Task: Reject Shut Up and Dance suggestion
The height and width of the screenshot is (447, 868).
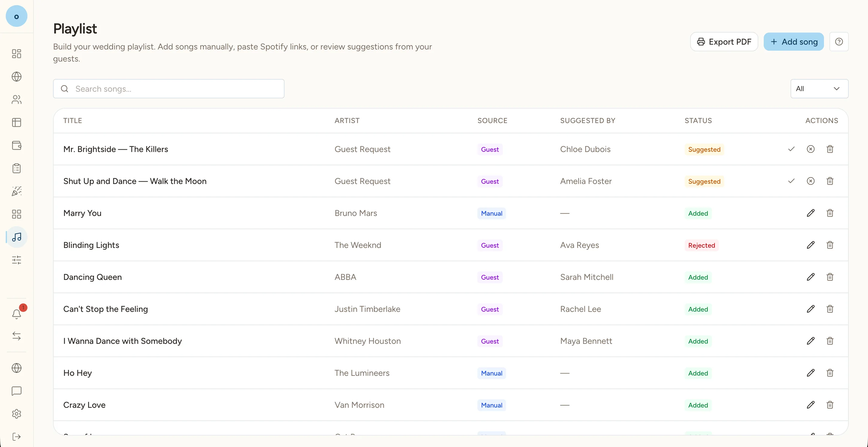Action: click(x=810, y=181)
